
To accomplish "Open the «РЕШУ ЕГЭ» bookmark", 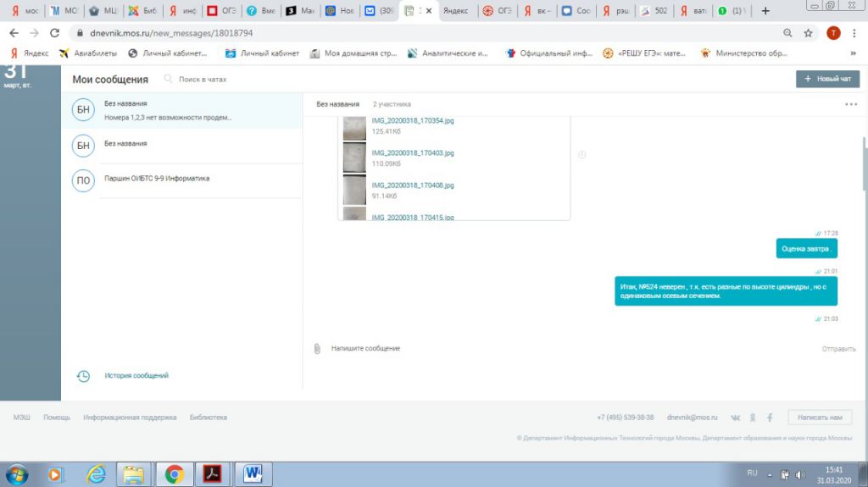I will [x=644, y=53].
